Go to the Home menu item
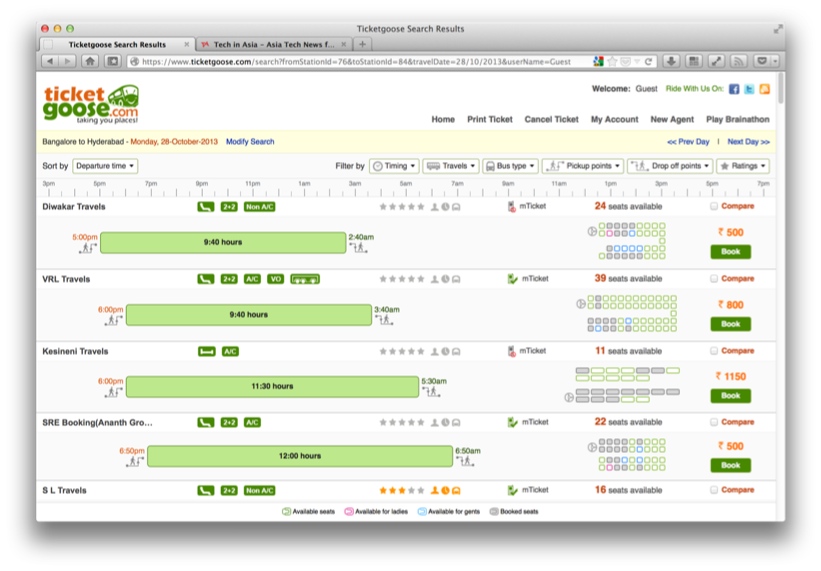The height and width of the screenshot is (571, 821). 443,119
